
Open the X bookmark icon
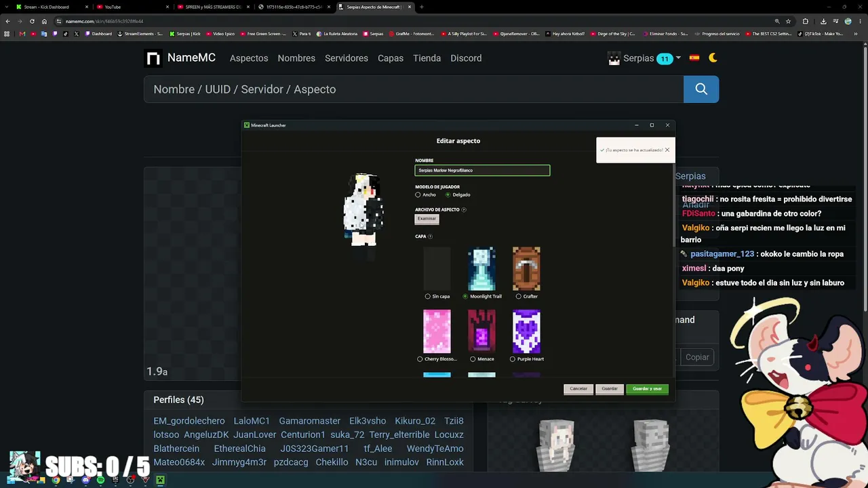77,34
